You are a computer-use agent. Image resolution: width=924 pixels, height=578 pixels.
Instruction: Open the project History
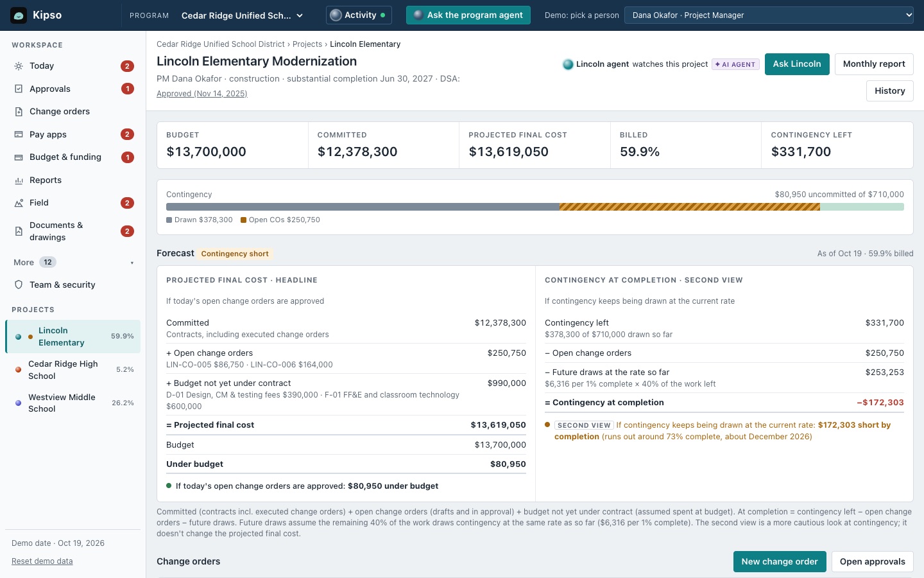(889, 91)
